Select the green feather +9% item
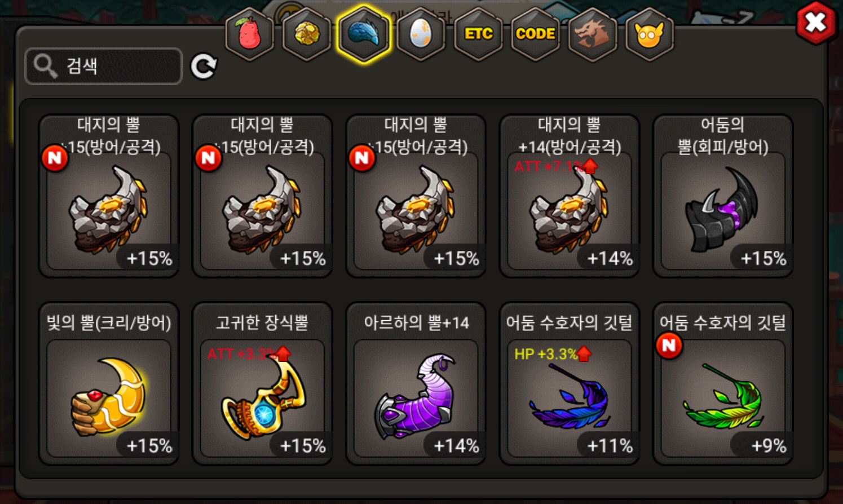843x504 pixels. (723, 384)
